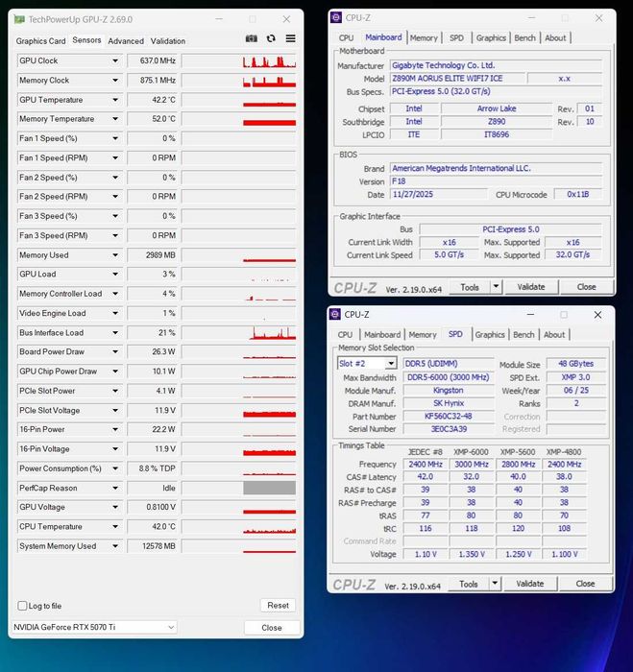Click the GPU Clock history graph
This screenshot has width=633, height=672.
pos(239,60)
